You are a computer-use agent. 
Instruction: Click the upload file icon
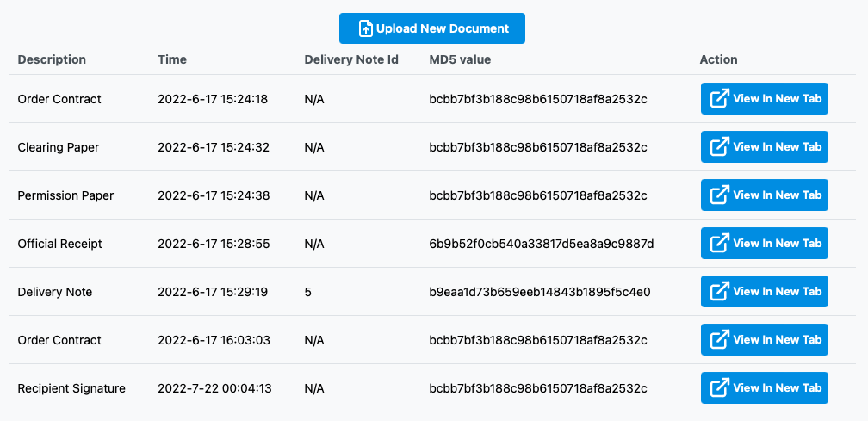tap(365, 28)
